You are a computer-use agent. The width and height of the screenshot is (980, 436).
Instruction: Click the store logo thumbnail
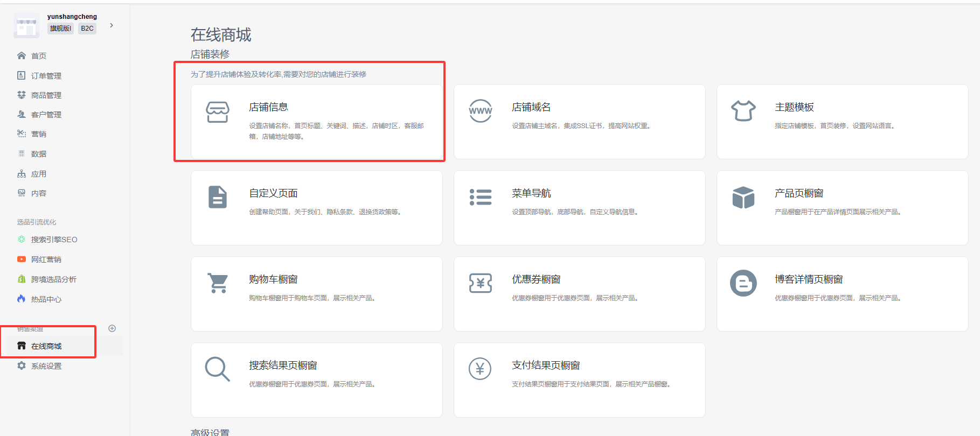[x=26, y=25]
